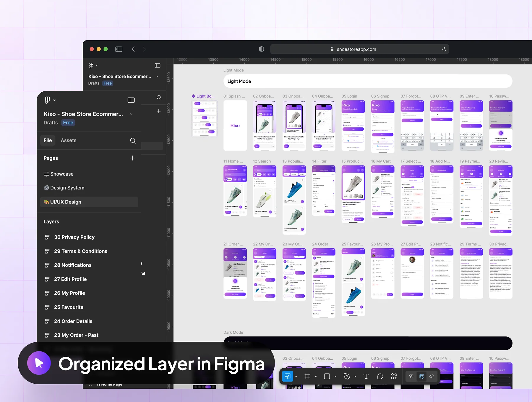Click the frame icon beside 28 Notifications layer
Viewport: 532px width, 402px height.
point(47,265)
